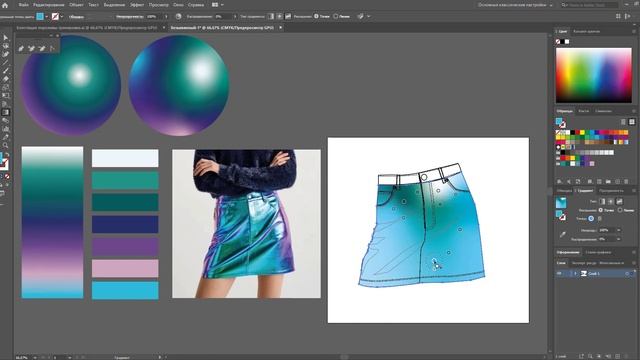Viewport: 640px width, 360px height.
Task: Select the Paintbrush tool
Action: pyautogui.click(x=5, y=71)
